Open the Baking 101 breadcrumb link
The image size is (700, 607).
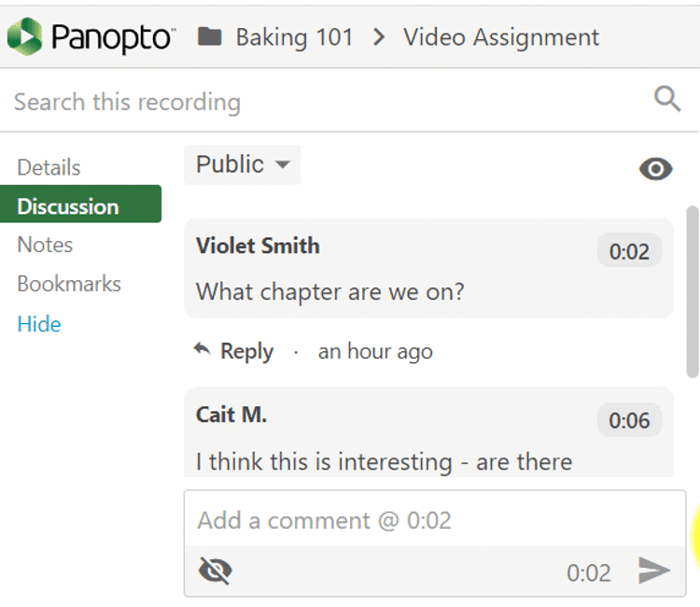click(x=294, y=37)
